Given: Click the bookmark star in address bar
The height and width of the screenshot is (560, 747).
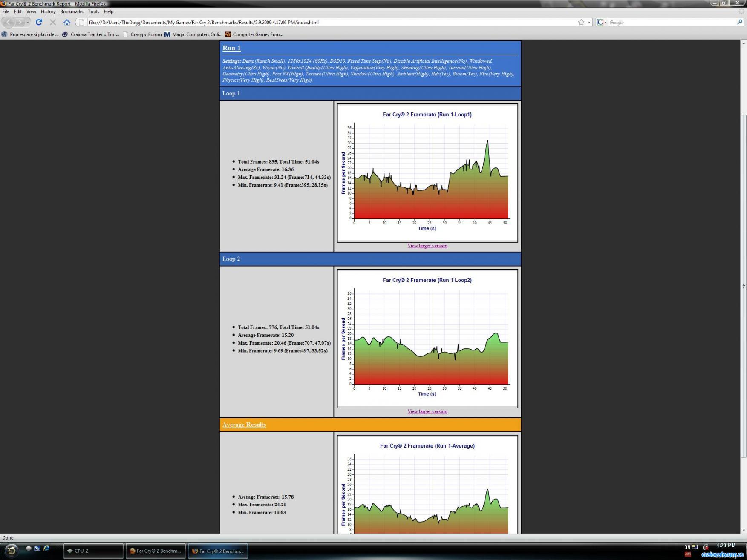Looking at the screenshot, I should (x=581, y=22).
